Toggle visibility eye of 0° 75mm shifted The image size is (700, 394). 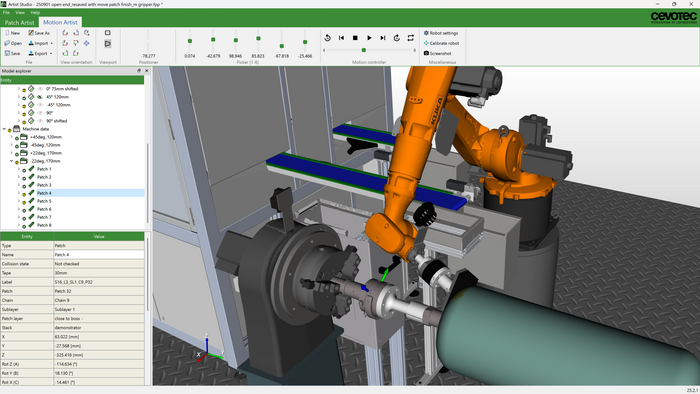[40, 89]
